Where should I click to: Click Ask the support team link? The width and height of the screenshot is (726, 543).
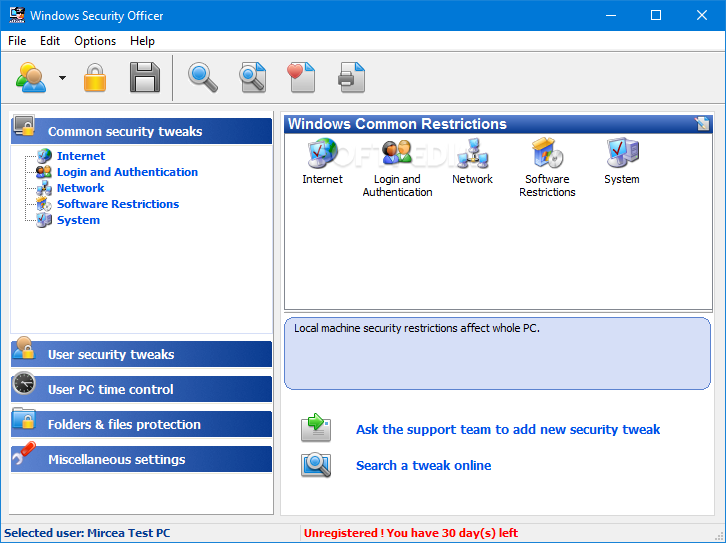508,430
